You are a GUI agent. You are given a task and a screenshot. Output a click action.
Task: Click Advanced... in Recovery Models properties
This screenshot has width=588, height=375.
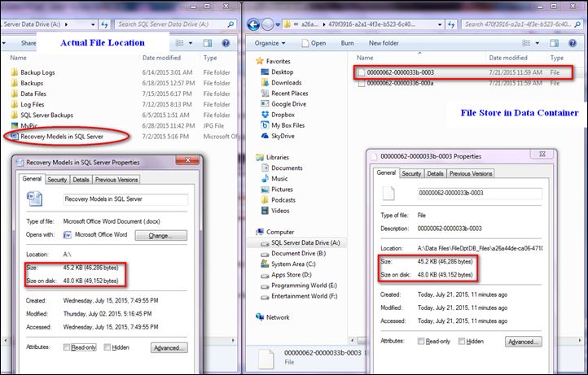169,347
